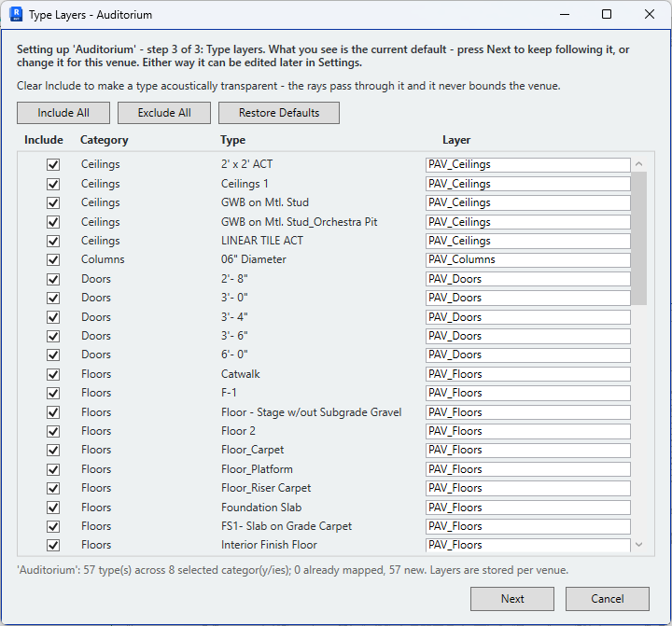Click the Include column header

point(44,140)
